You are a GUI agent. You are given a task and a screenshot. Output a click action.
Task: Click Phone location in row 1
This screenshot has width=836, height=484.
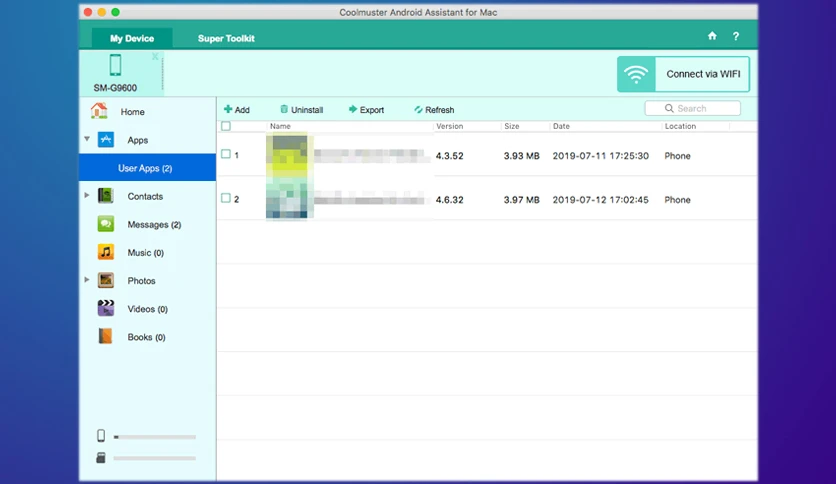click(x=677, y=156)
